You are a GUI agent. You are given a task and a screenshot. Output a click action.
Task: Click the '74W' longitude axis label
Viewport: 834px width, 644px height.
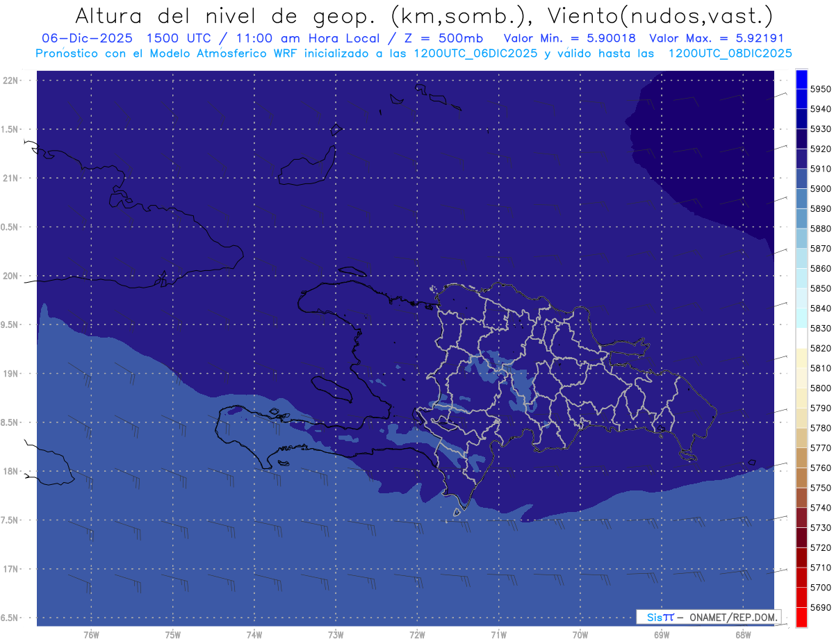254,636
